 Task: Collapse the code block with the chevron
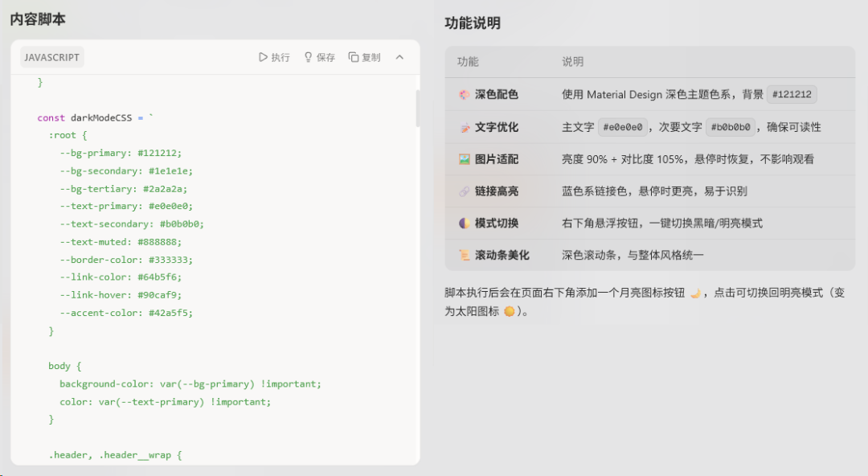pyautogui.click(x=400, y=57)
